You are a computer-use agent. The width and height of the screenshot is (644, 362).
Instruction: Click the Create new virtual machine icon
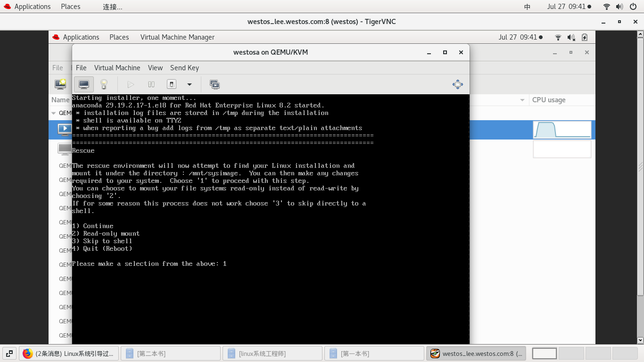60,84
